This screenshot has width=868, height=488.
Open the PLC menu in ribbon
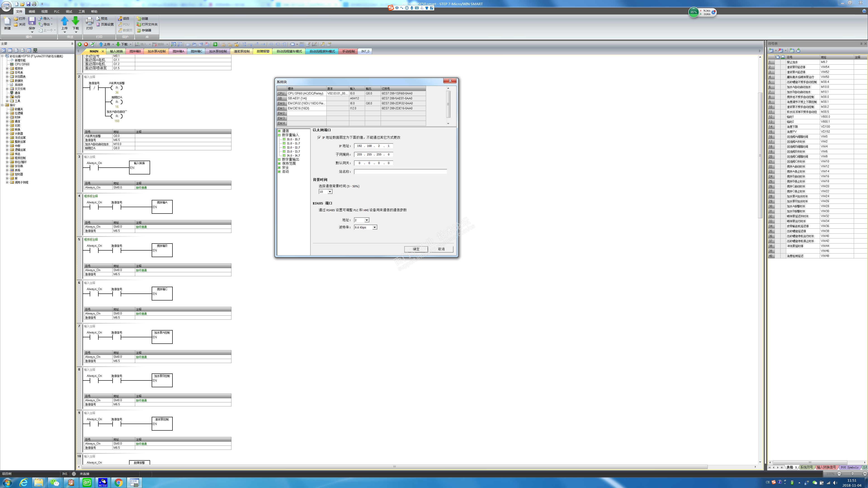point(57,12)
